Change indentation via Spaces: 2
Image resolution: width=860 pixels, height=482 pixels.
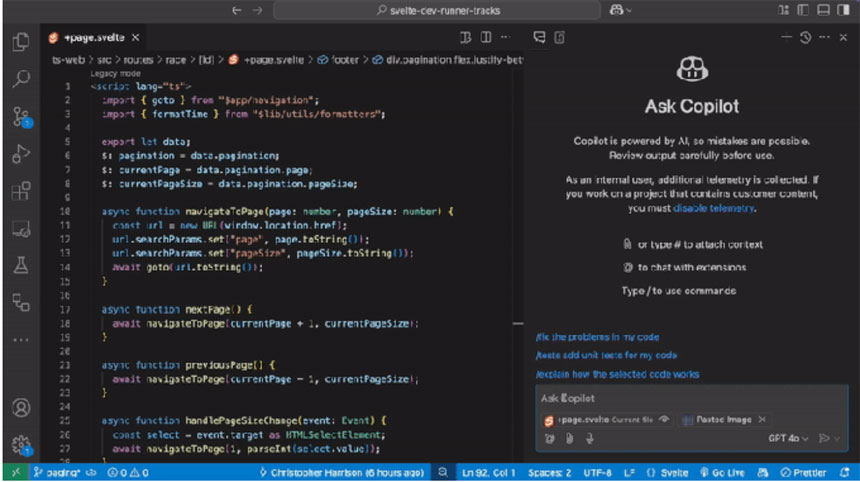550,472
